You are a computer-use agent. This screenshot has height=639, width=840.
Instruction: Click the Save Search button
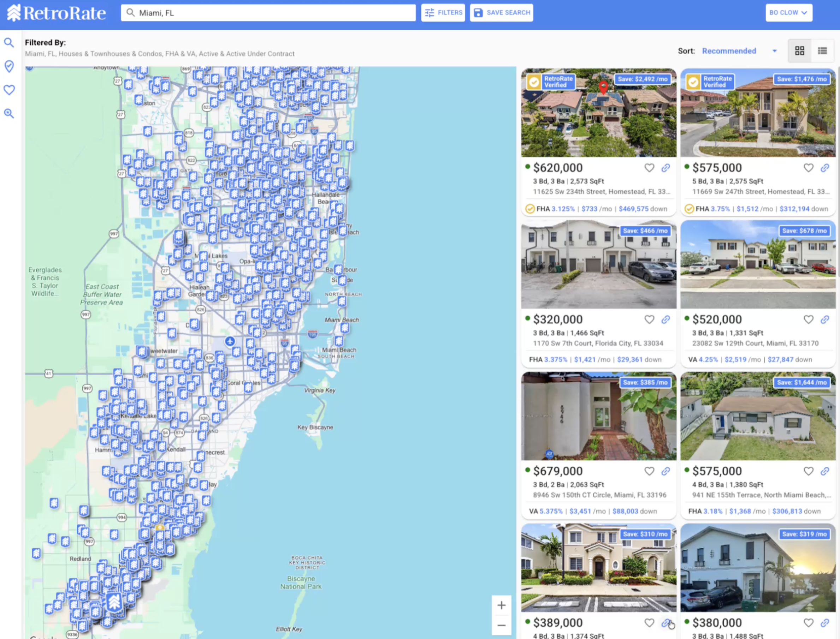tap(501, 13)
